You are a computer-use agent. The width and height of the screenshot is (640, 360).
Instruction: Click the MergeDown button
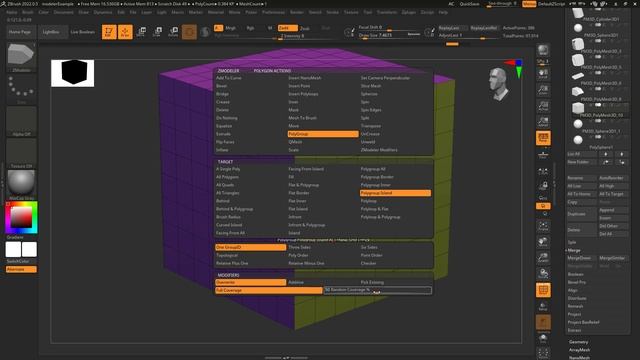(x=581, y=258)
